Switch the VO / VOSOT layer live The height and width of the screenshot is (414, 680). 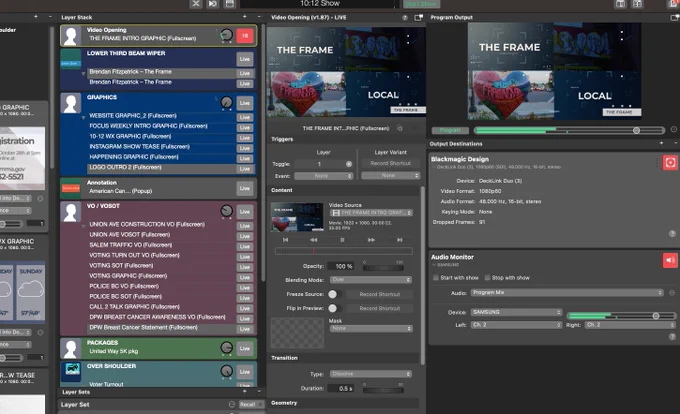pyautogui.click(x=245, y=212)
